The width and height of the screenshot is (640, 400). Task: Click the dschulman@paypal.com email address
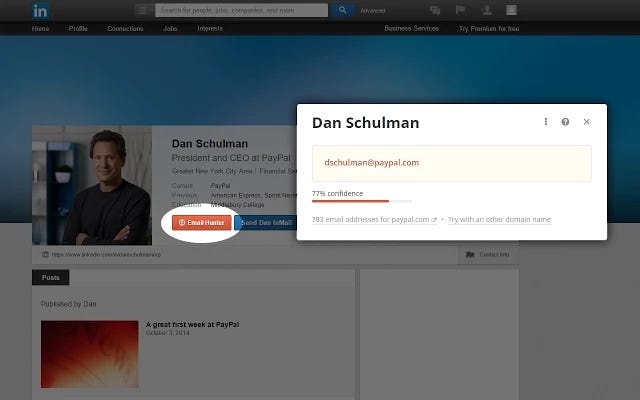[x=371, y=162]
